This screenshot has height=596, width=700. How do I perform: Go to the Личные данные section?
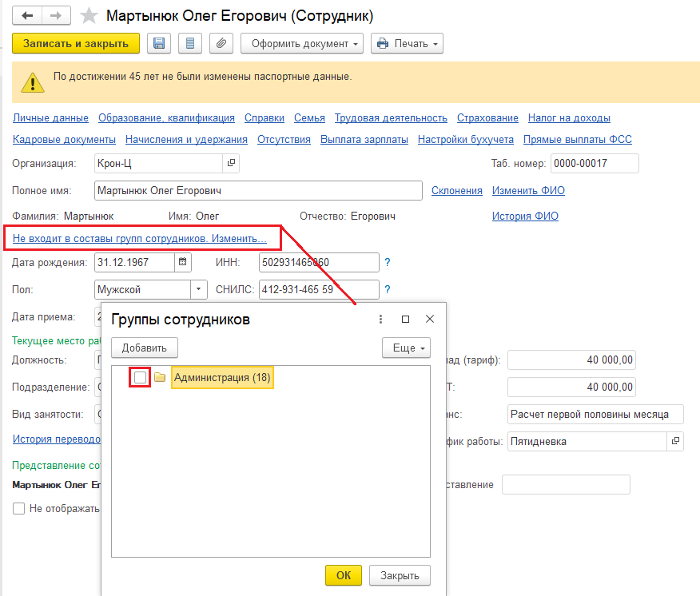(x=50, y=118)
